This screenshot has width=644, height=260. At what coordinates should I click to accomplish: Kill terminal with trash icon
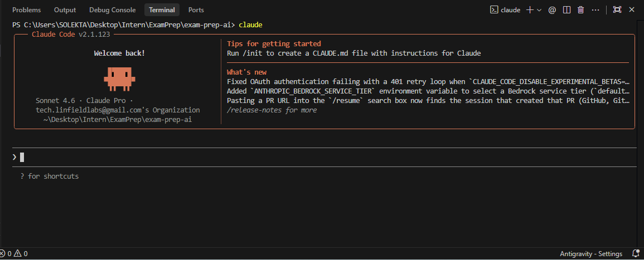pyautogui.click(x=581, y=10)
